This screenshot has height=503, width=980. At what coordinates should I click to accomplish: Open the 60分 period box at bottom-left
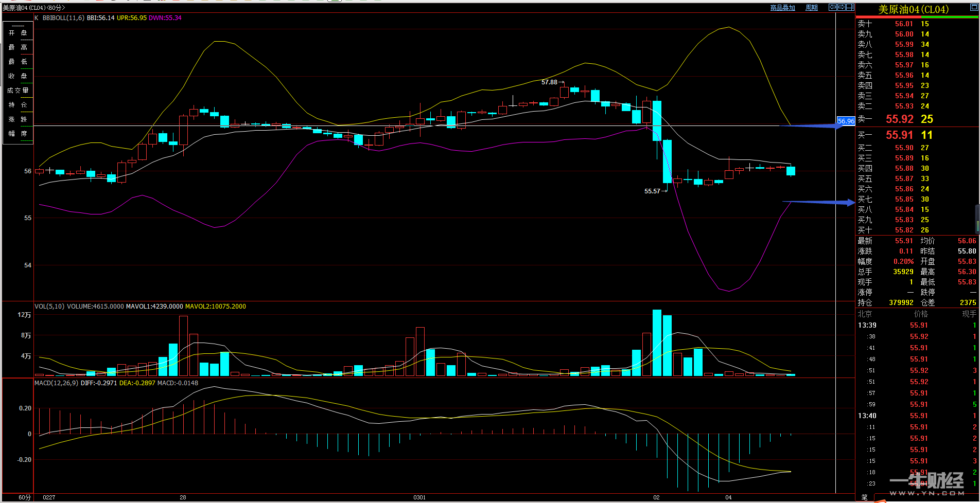(24, 497)
